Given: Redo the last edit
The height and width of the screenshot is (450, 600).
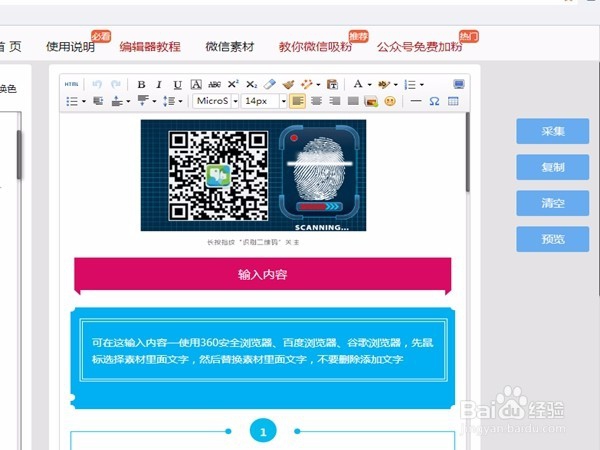Looking at the screenshot, I should click(x=116, y=84).
